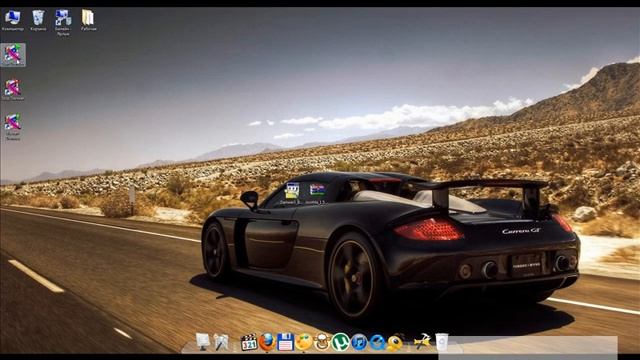This screenshot has width=640, height=360.
Task: Open the joomla 1.5 desktop icon
Action: (x=317, y=193)
